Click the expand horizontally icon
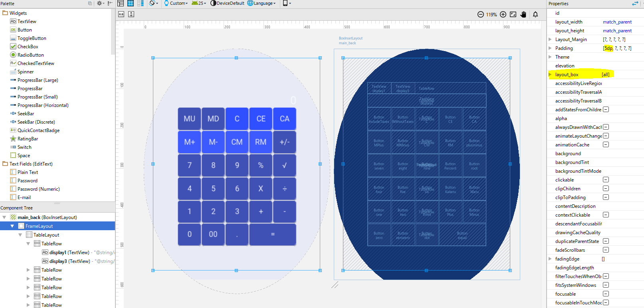The width and height of the screenshot is (644, 308). 121,14
